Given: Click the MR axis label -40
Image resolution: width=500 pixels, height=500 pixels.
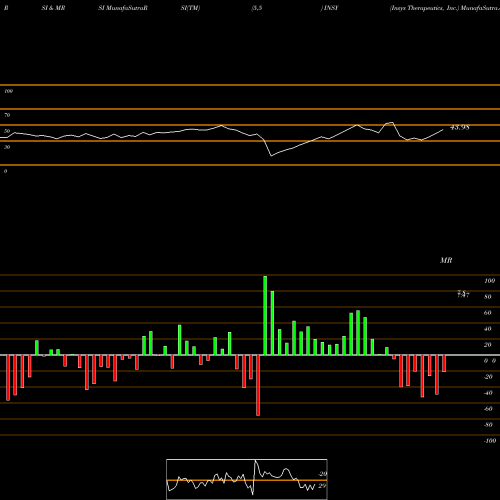Looking at the screenshot, I should tap(488, 393).
